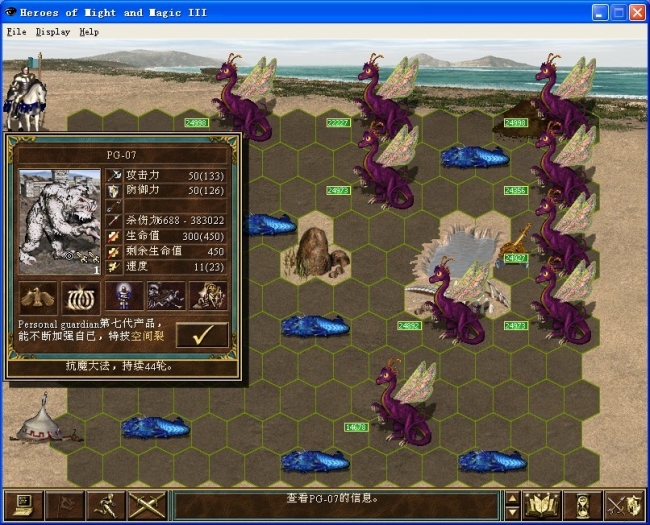
Task: Open the Help menu
Action: click(x=89, y=32)
